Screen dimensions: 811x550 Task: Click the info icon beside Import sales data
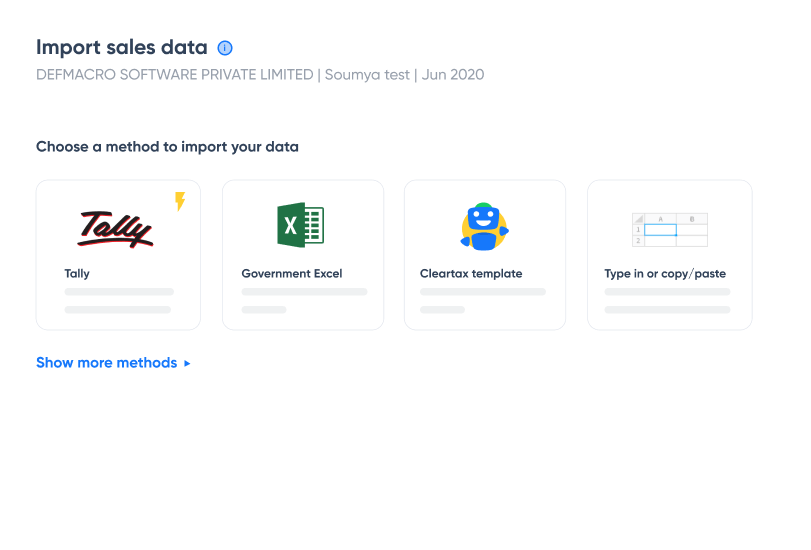coord(225,48)
